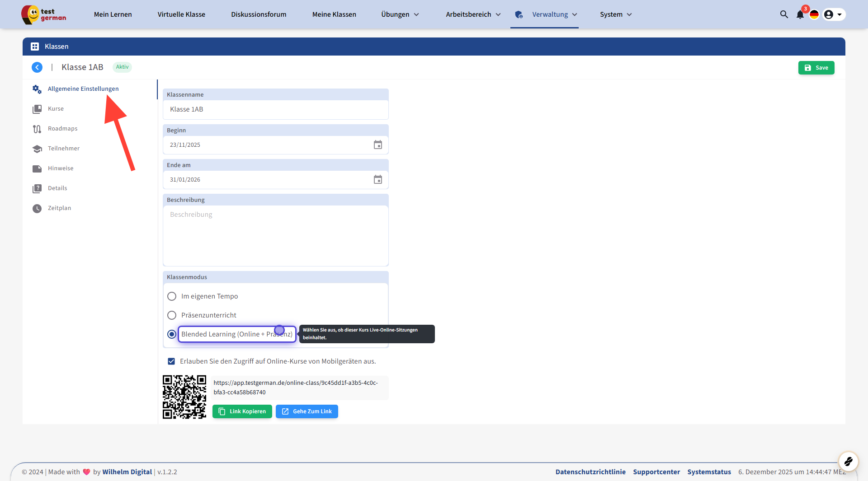Click the German flag language icon
Image resolution: width=868 pixels, height=481 pixels.
click(x=814, y=14)
